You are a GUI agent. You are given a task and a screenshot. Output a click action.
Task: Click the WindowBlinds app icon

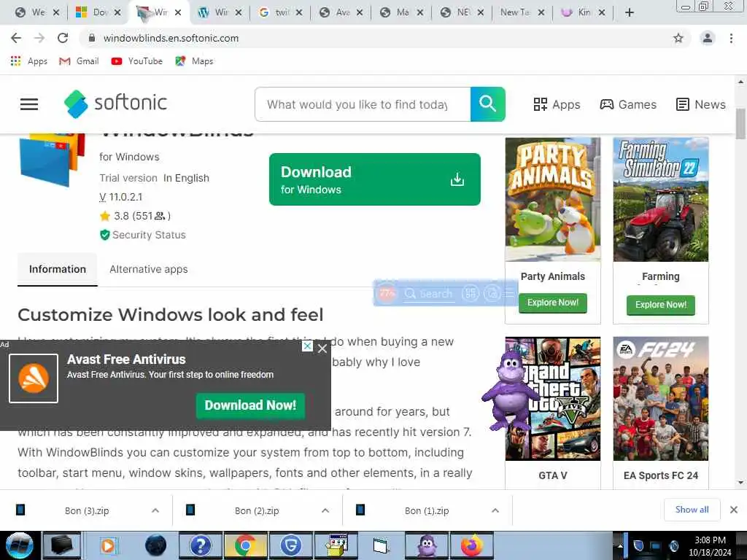pyautogui.click(x=52, y=160)
